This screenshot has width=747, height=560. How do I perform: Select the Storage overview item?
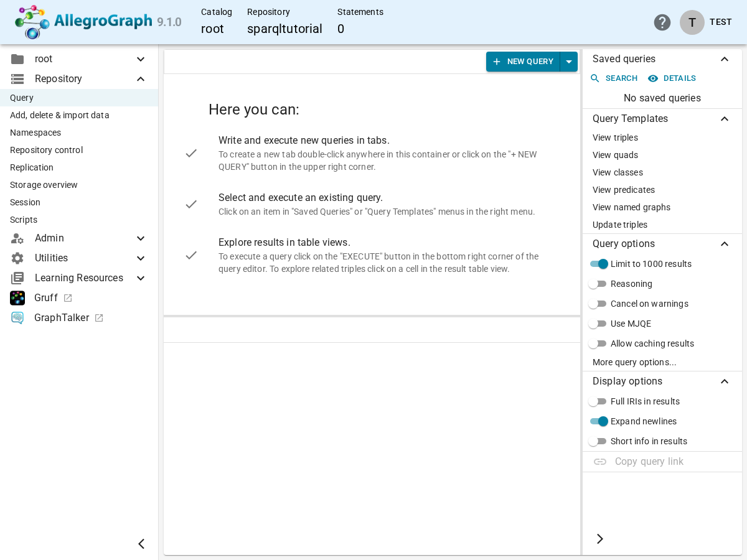pos(79,185)
